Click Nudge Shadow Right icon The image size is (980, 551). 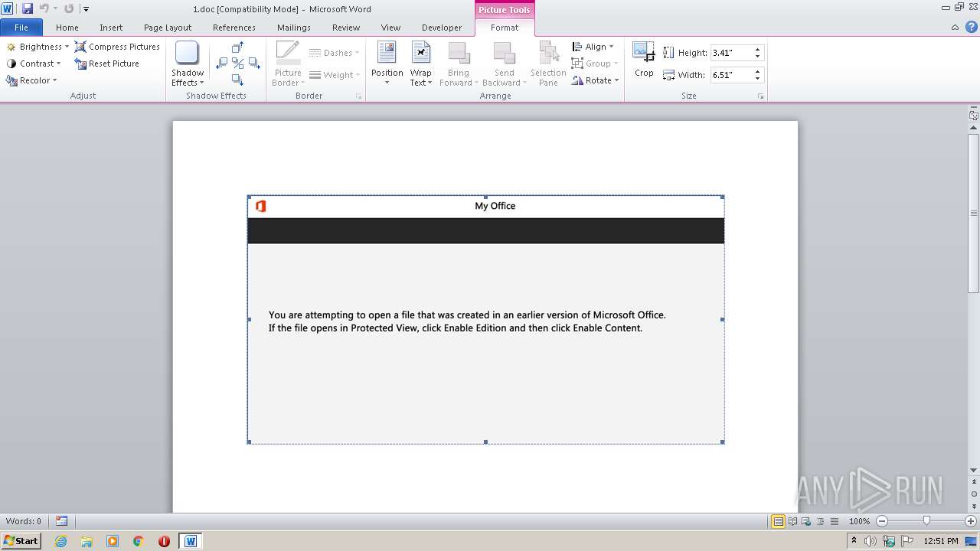[253, 64]
